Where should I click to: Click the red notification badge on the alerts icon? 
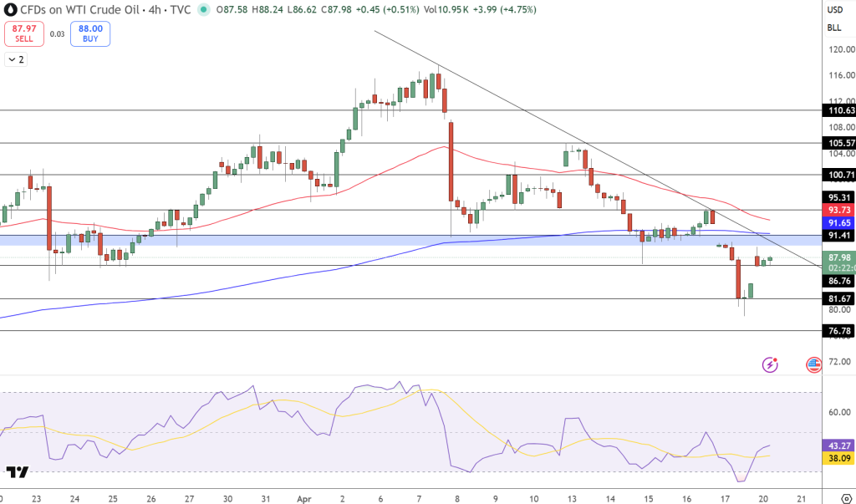point(775,359)
